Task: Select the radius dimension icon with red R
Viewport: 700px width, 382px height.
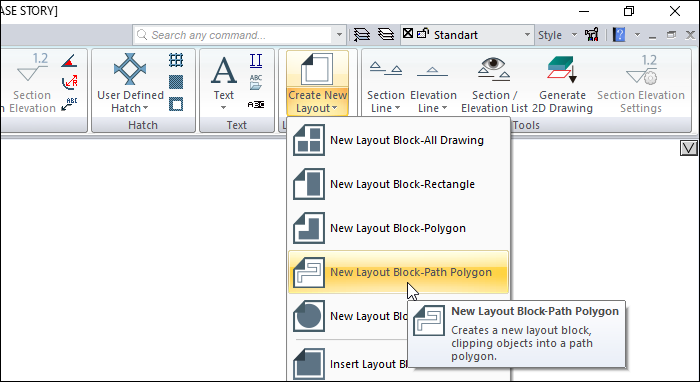Action: (69, 82)
